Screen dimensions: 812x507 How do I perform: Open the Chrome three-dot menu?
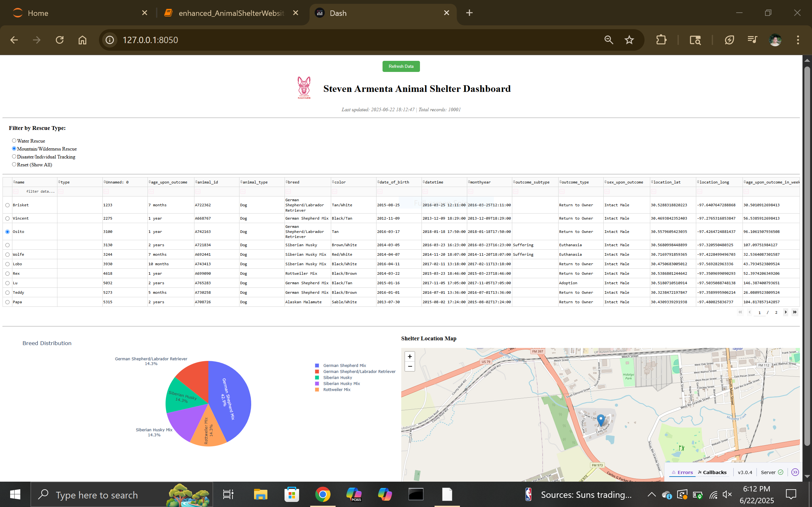pyautogui.click(x=798, y=40)
